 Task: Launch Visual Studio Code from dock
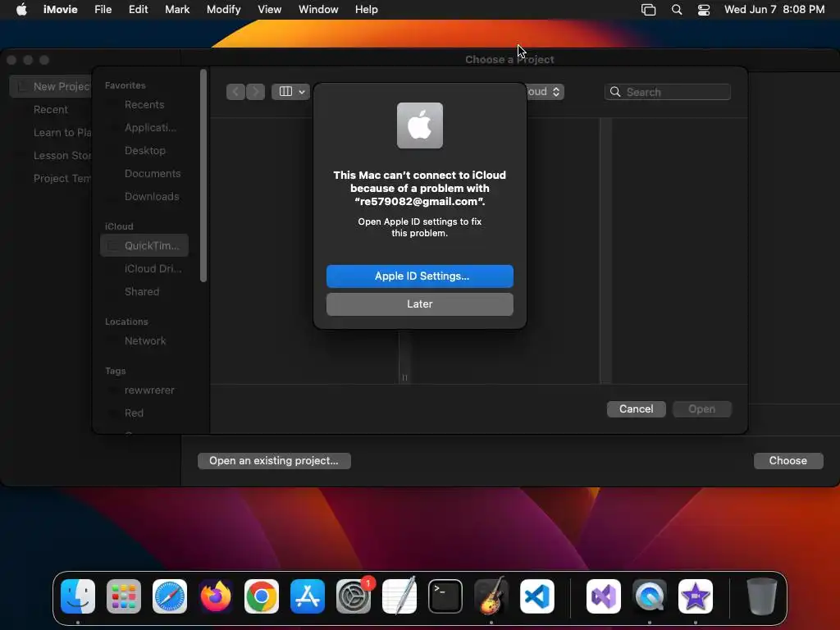coord(537,596)
